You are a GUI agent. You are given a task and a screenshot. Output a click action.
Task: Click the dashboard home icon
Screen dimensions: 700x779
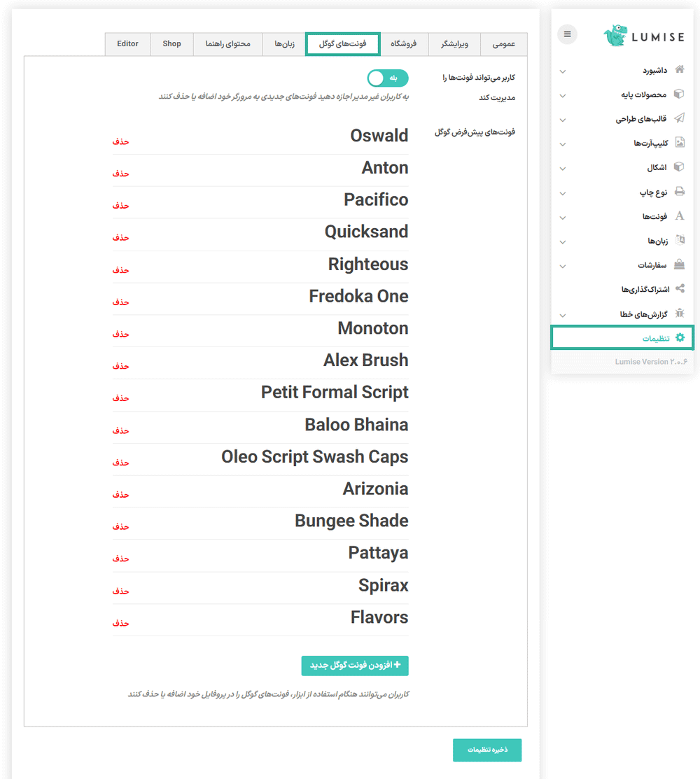679,70
